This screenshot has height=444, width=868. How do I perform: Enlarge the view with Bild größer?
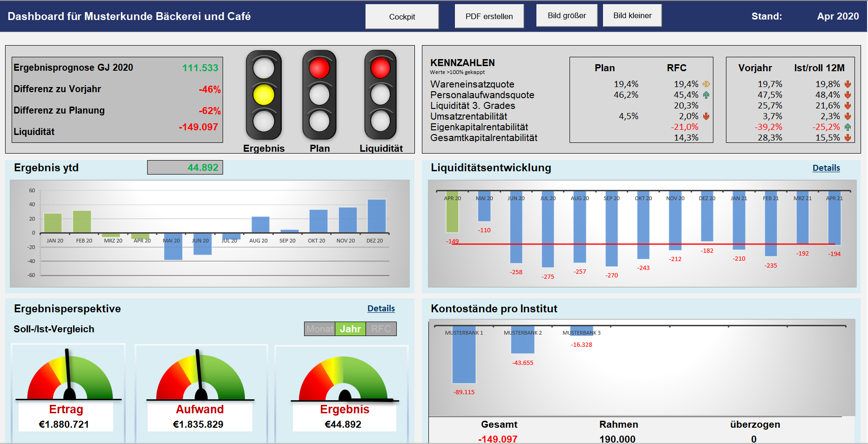coord(567,16)
